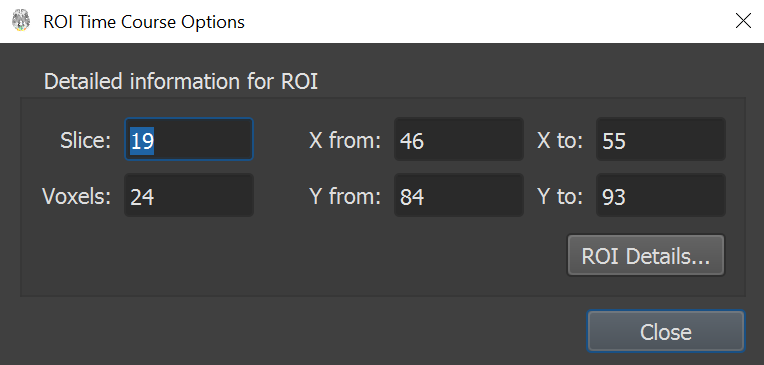Click the Y from field

[x=458, y=195]
